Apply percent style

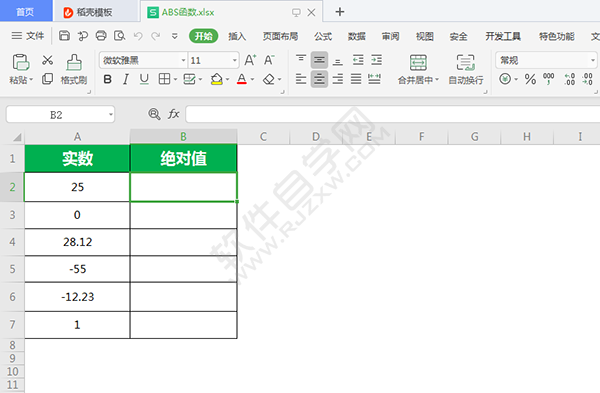530,79
